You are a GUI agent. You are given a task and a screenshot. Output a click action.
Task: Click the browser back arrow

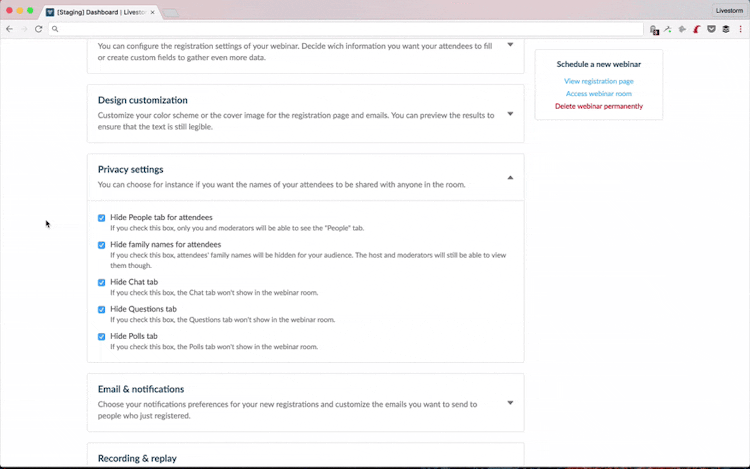click(x=9, y=29)
